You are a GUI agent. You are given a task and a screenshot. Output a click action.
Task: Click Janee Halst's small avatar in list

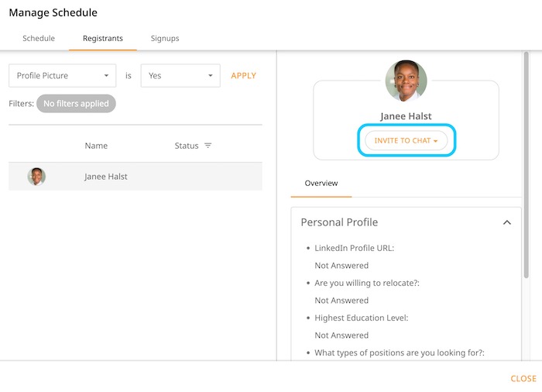click(36, 177)
